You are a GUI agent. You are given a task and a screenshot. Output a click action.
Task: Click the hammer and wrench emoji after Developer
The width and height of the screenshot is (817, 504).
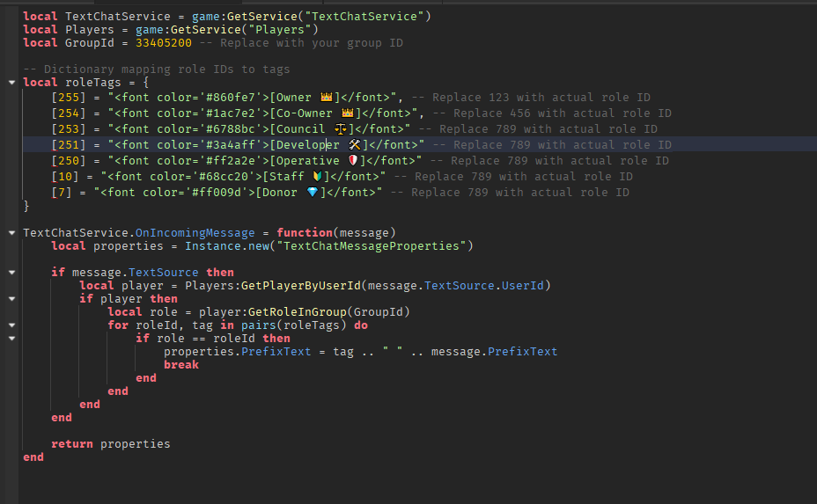click(354, 145)
